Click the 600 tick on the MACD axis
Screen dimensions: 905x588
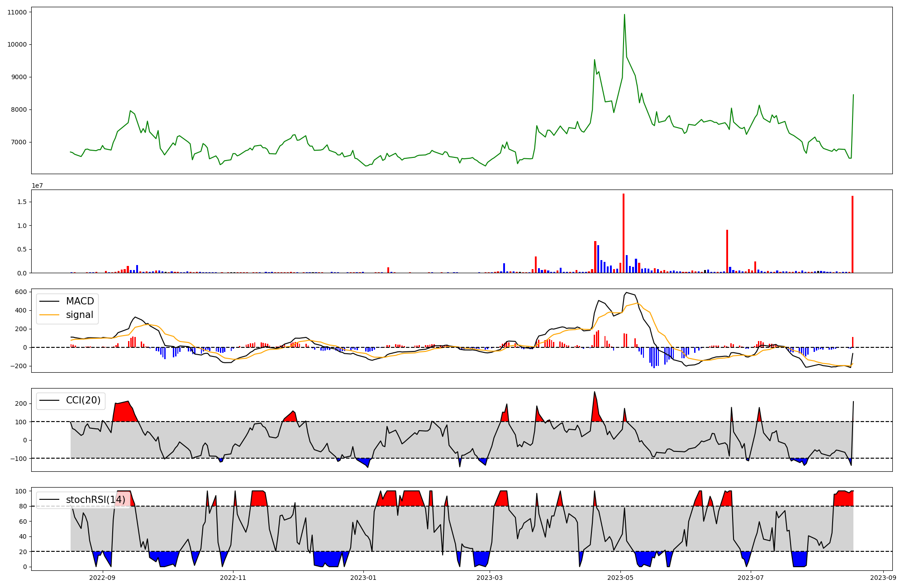click(x=21, y=292)
